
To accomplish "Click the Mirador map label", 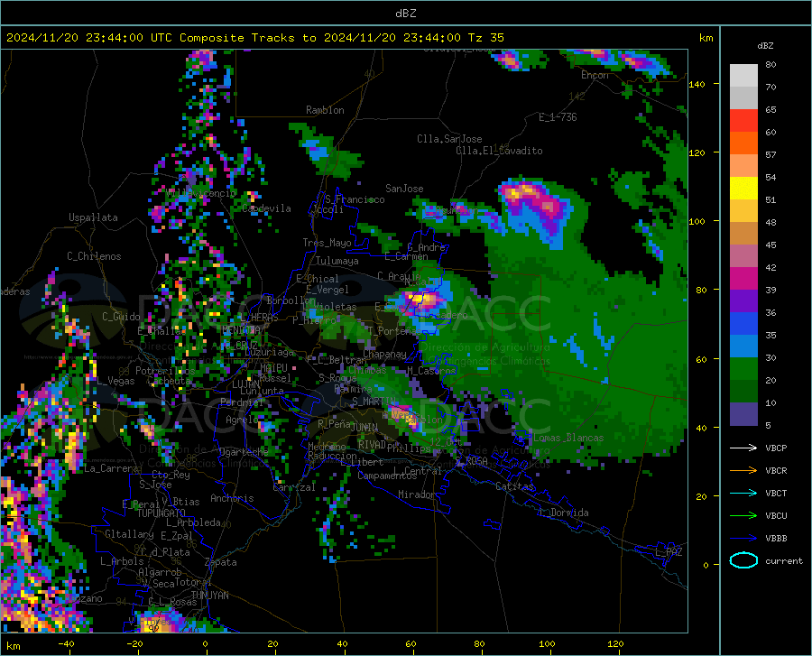I will click(x=417, y=494).
